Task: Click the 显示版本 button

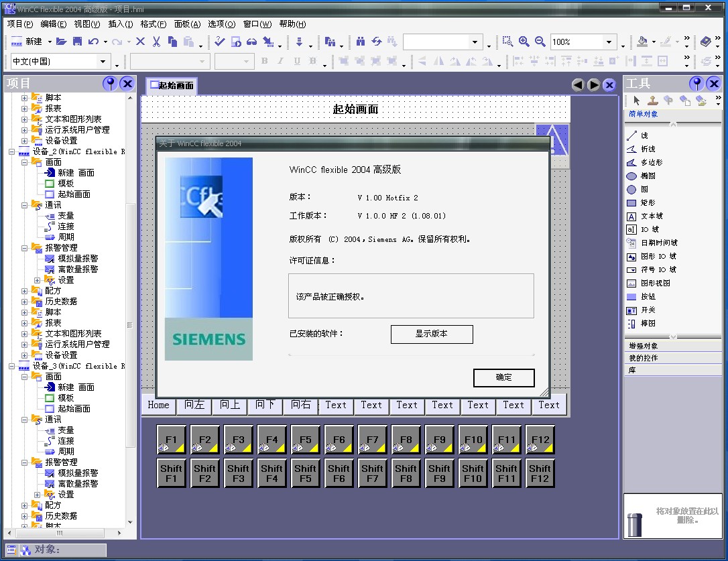Action: click(432, 334)
